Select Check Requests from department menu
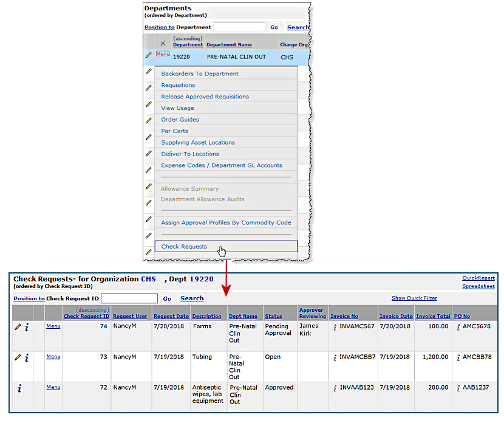The height and width of the screenshot is (423, 504). (184, 247)
